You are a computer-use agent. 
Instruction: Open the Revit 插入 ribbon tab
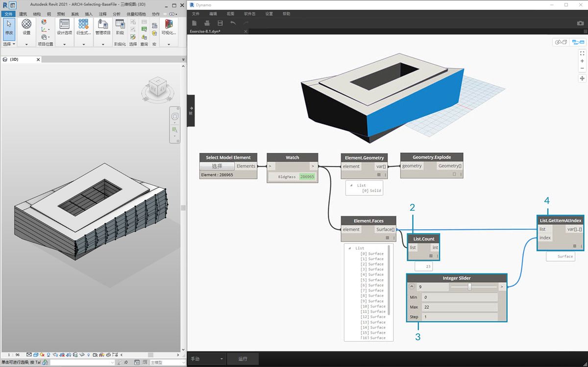click(88, 14)
